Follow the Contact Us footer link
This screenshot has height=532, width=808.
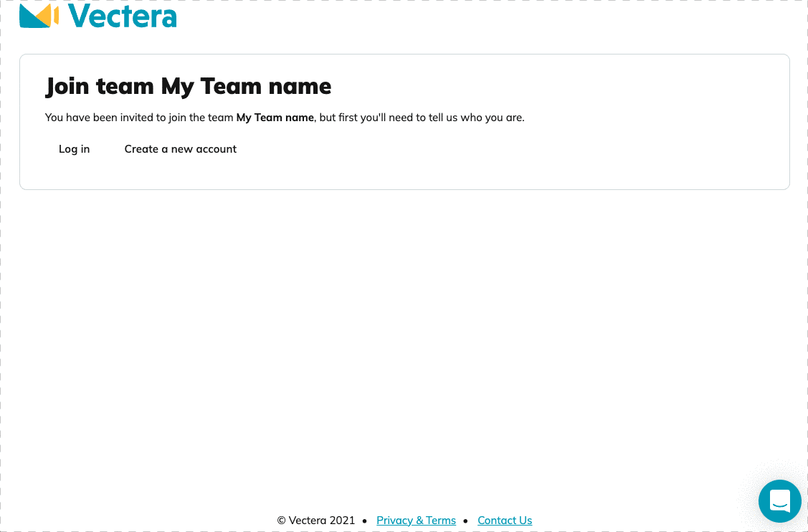(x=505, y=521)
